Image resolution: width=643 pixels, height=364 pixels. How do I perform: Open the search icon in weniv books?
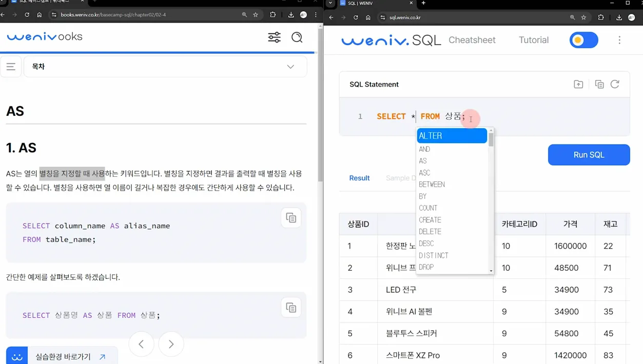point(297,37)
